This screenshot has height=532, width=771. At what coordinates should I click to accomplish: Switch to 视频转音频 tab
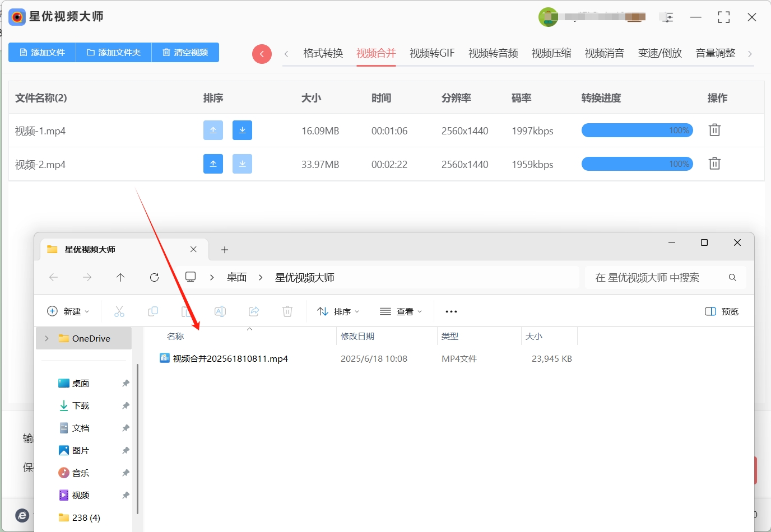point(493,53)
